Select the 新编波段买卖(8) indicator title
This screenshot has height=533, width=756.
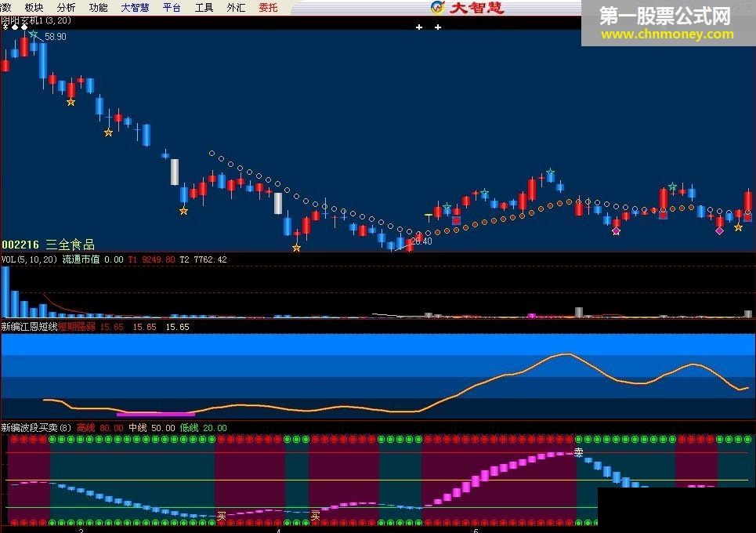click(x=36, y=428)
